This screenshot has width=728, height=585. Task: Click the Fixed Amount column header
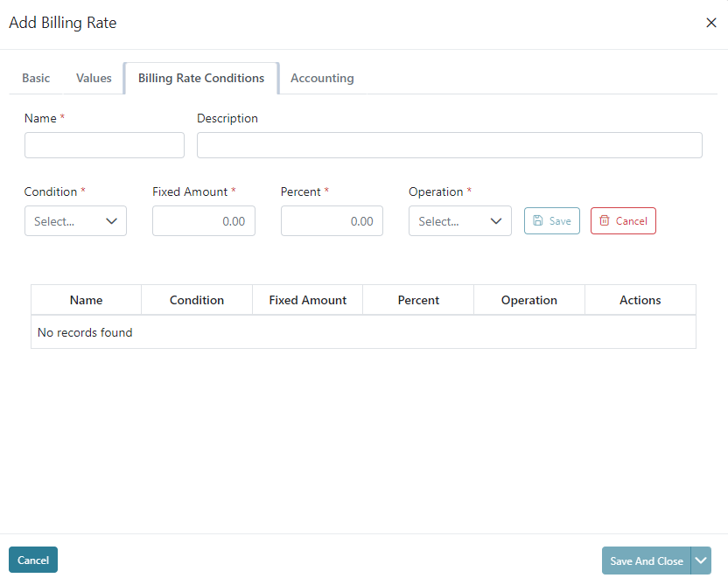coord(308,300)
